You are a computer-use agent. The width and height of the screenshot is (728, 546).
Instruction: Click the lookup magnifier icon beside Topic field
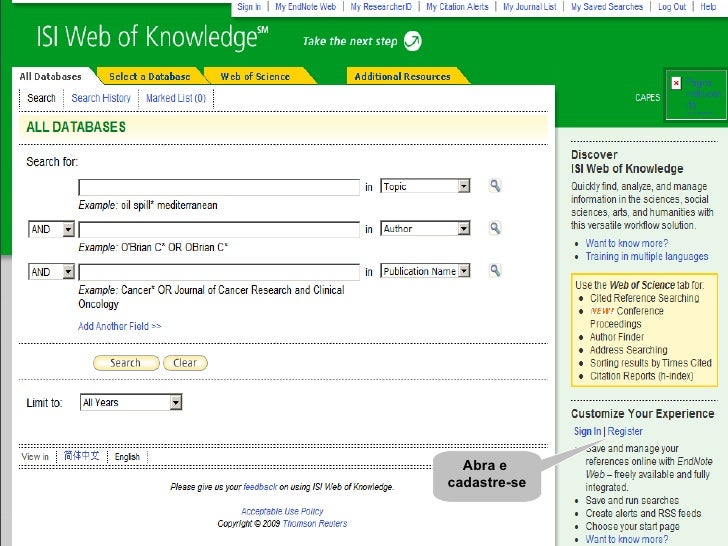point(495,186)
